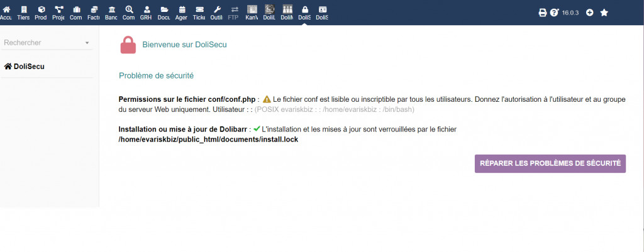The image size is (644, 252).
Task: Open the Agenda calendar icon menu
Action: pyautogui.click(x=182, y=13)
